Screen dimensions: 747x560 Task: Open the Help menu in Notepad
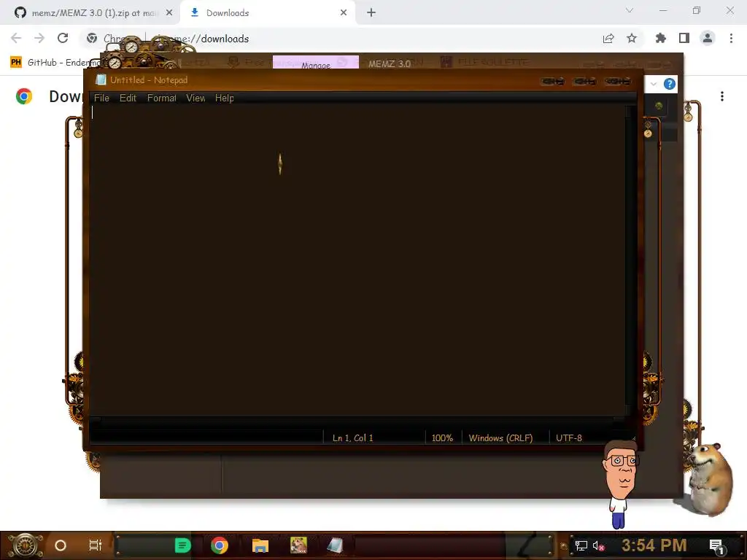[x=224, y=98]
